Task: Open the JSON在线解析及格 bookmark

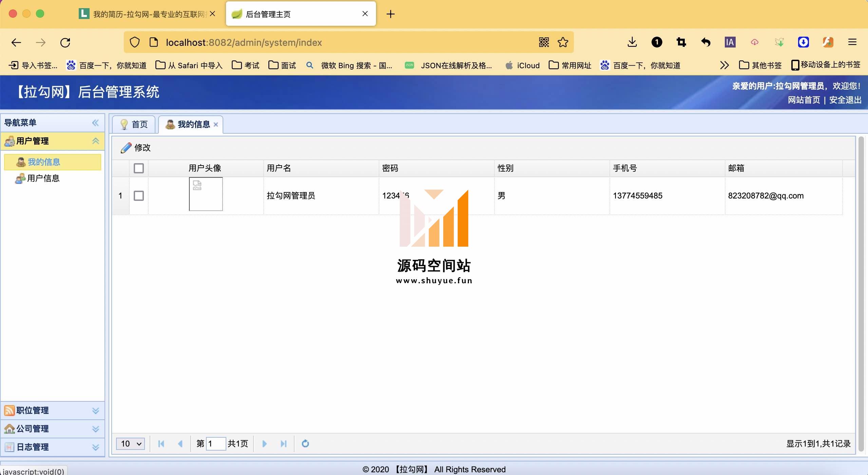Action: 448,65
